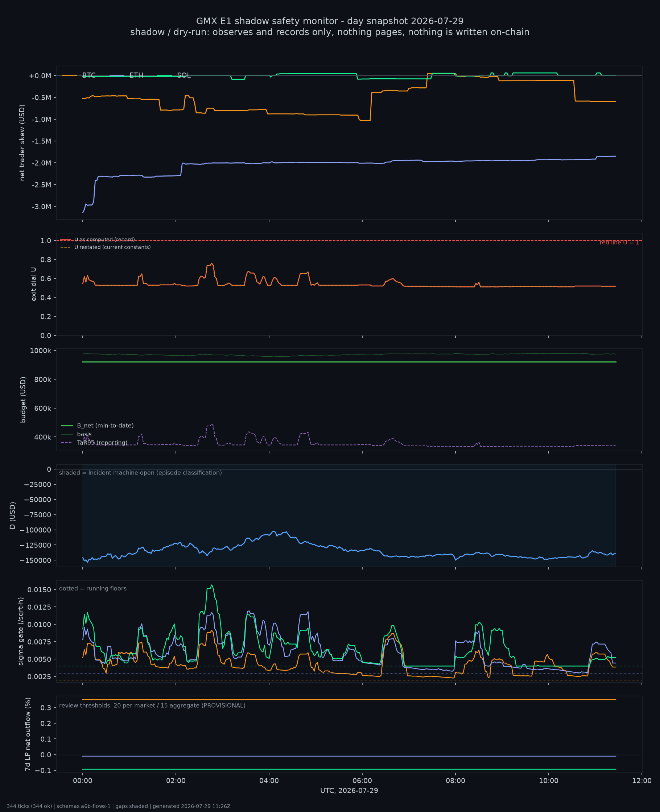Click the '−25000' tick label

(38, 484)
